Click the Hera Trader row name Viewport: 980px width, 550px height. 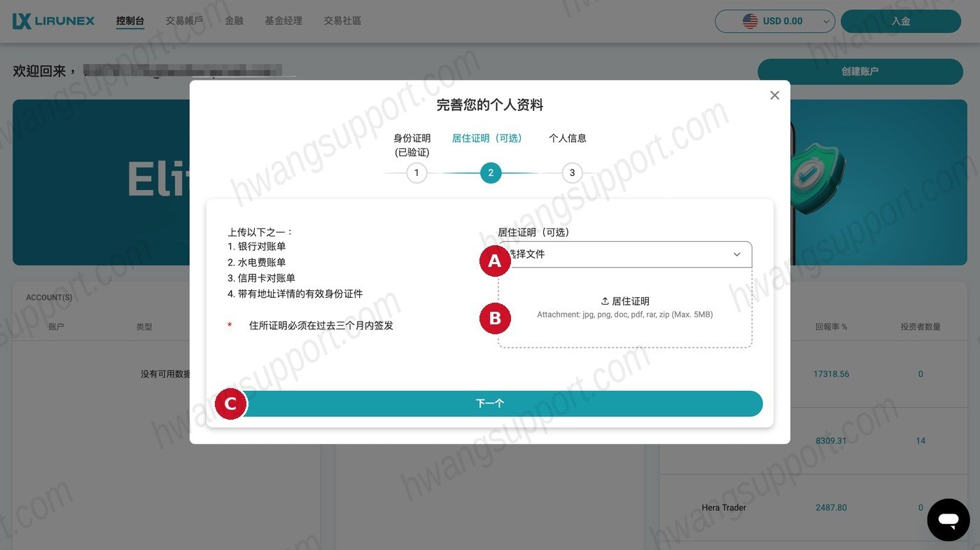click(x=724, y=507)
